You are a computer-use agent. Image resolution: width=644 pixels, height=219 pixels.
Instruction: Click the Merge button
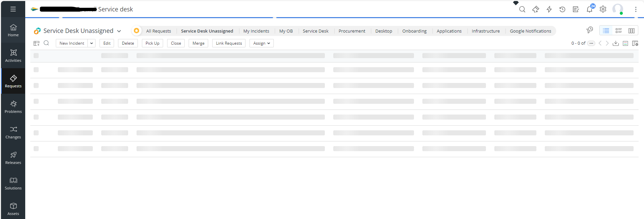198,43
